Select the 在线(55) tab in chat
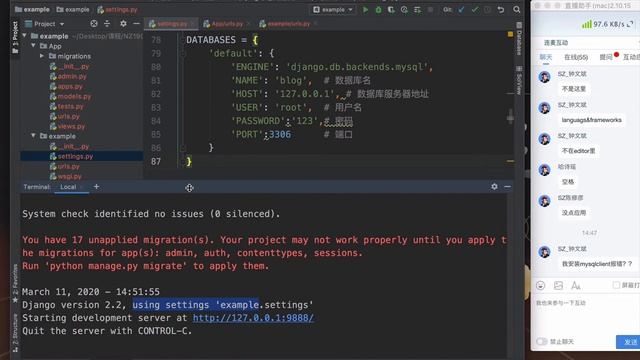 576,57
